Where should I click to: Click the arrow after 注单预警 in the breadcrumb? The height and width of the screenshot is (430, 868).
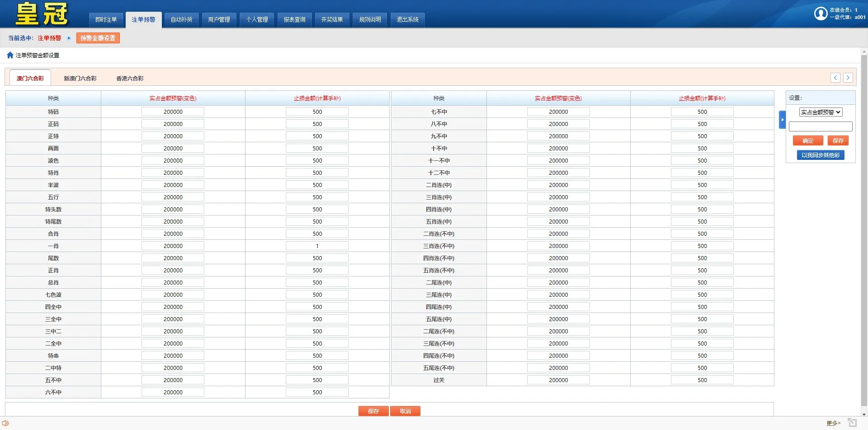69,38
